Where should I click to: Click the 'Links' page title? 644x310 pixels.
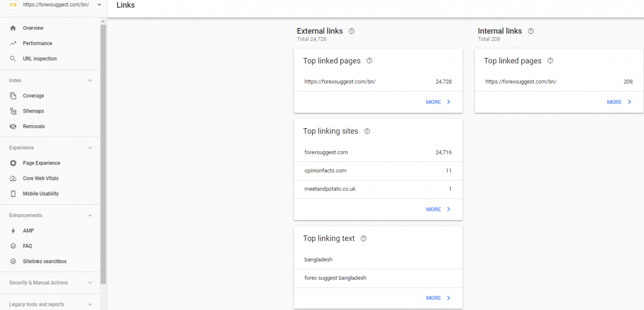coord(126,5)
